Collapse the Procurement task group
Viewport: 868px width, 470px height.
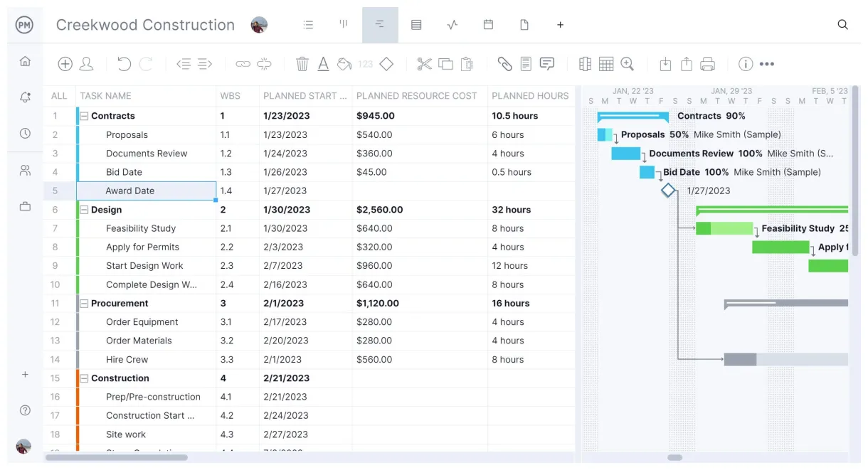click(85, 303)
